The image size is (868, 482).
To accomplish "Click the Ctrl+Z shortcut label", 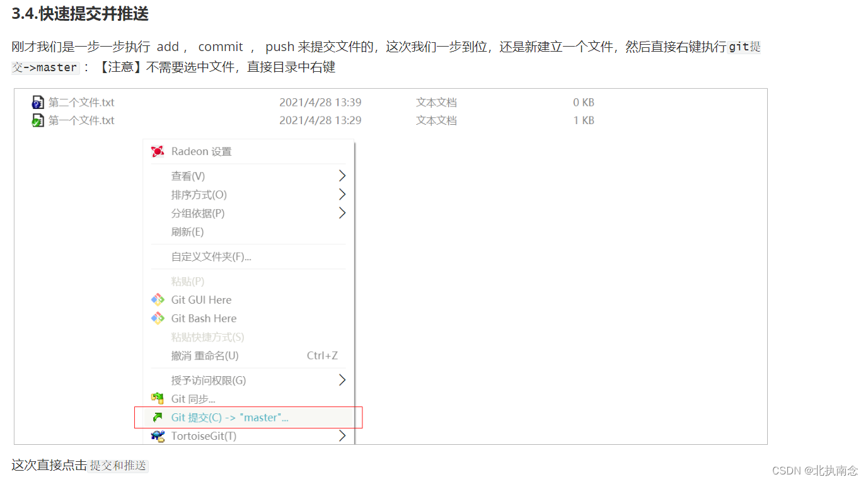I will 322,355.
